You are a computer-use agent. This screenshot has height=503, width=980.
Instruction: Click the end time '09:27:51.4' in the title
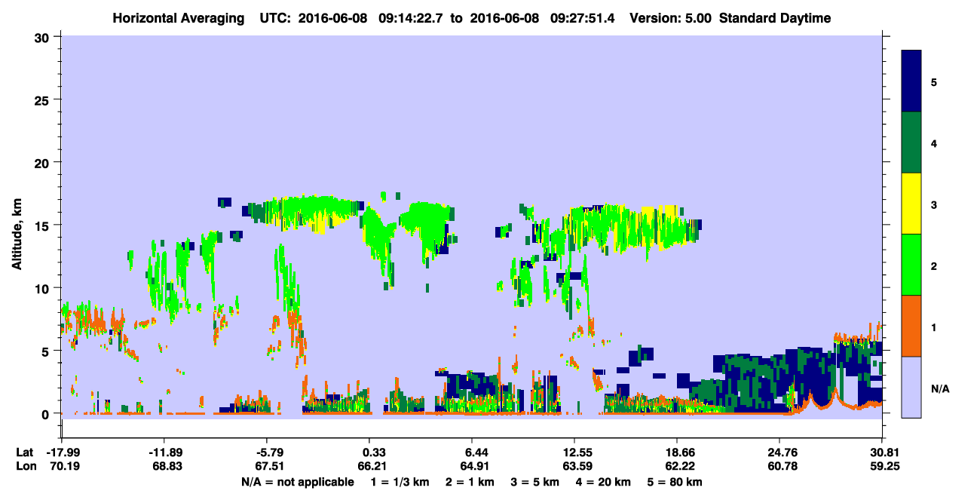[x=583, y=18]
